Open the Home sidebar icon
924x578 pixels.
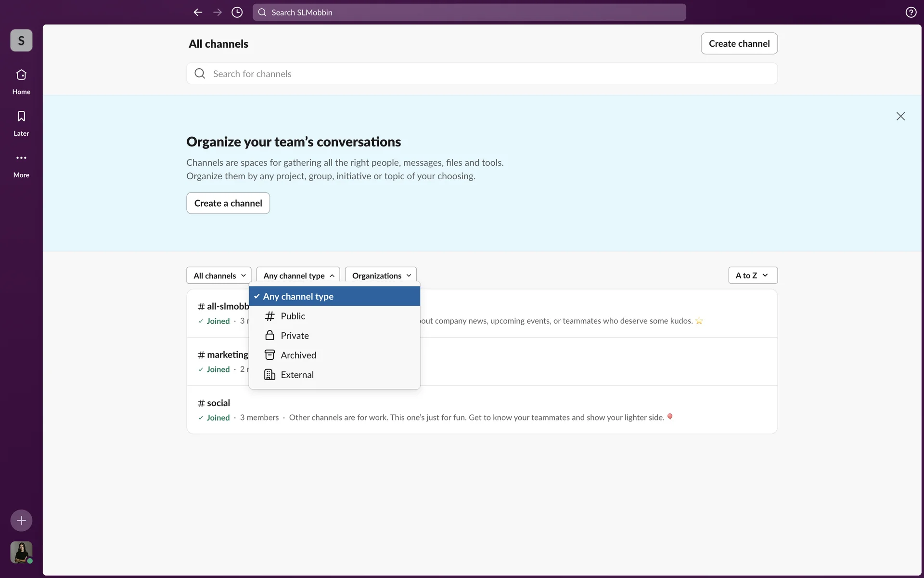[21, 76]
